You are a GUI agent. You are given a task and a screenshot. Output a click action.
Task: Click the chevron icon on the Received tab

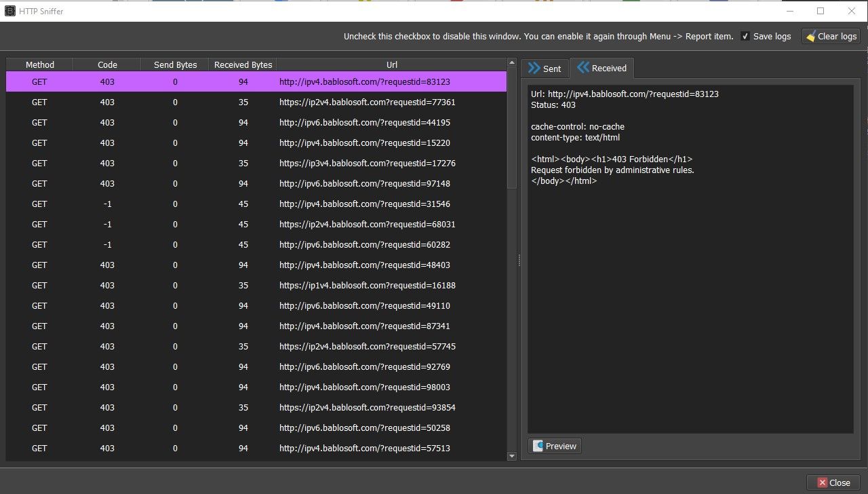584,68
